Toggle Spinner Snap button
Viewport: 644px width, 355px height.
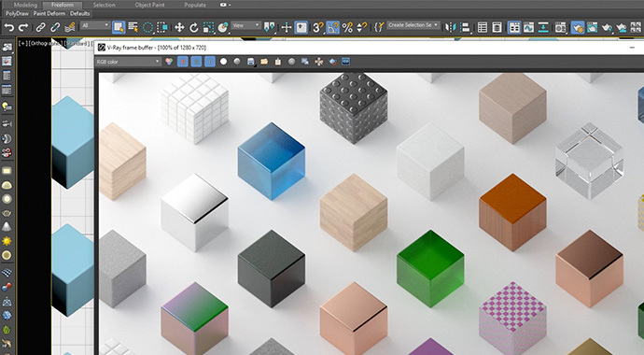(362, 27)
